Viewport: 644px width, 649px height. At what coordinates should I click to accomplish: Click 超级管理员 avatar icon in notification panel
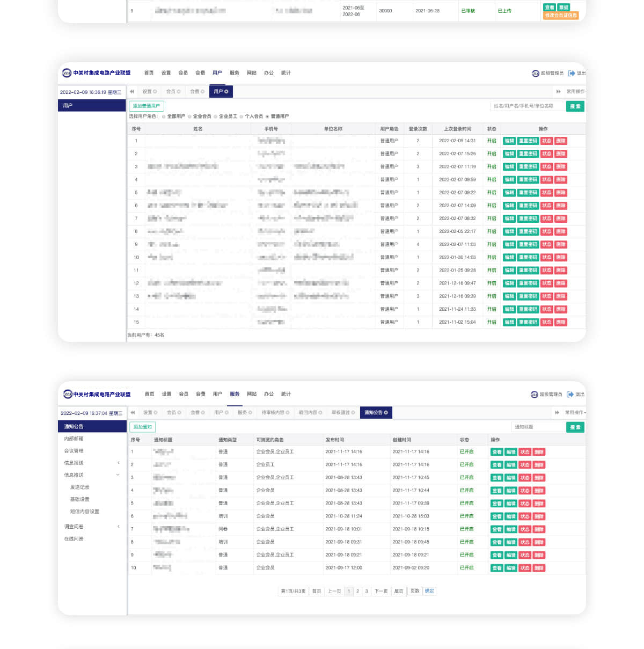pyautogui.click(x=534, y=395)
